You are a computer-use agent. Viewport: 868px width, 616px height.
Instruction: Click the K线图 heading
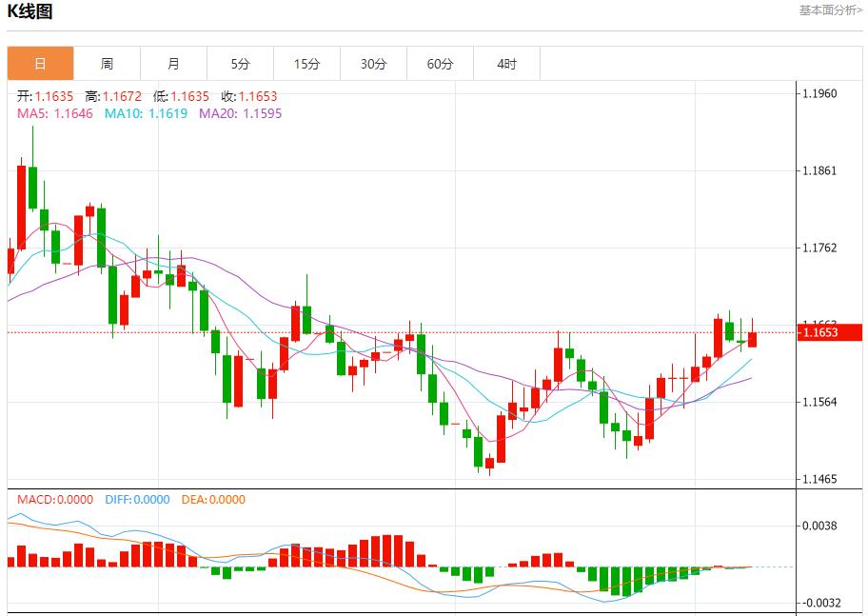(30, 11)
